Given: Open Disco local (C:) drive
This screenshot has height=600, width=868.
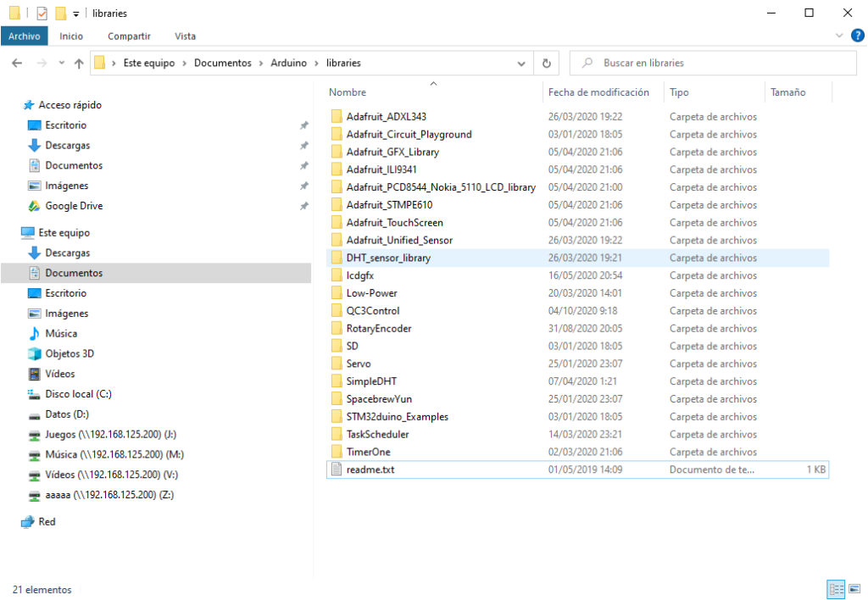Looking at the screenshot, I should pos(78,394).
